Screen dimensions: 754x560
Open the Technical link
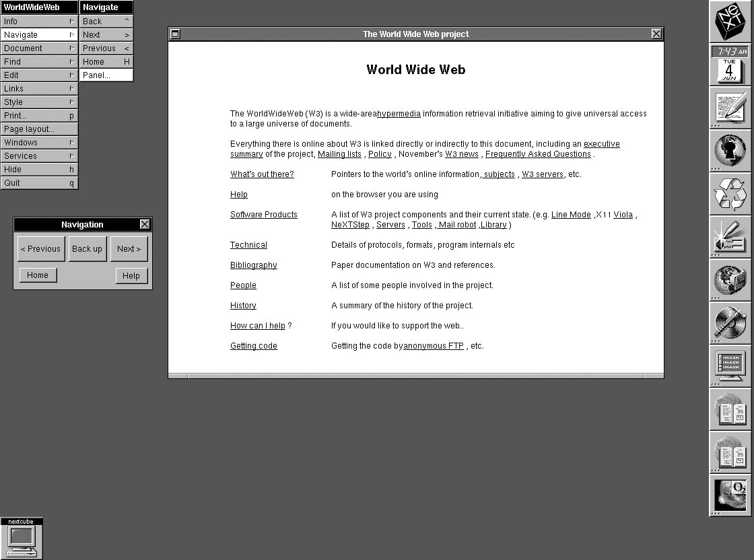pyautogui.click(x=248, y=245)
